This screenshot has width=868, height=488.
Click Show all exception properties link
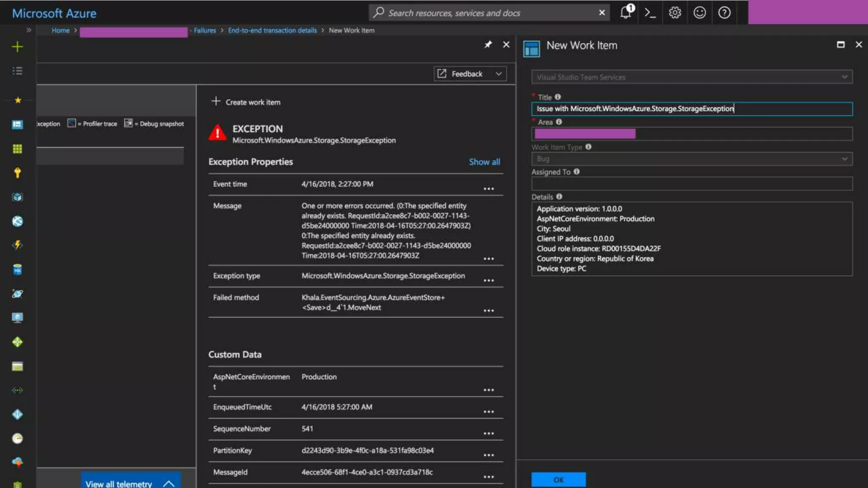[x=484, y=162]
